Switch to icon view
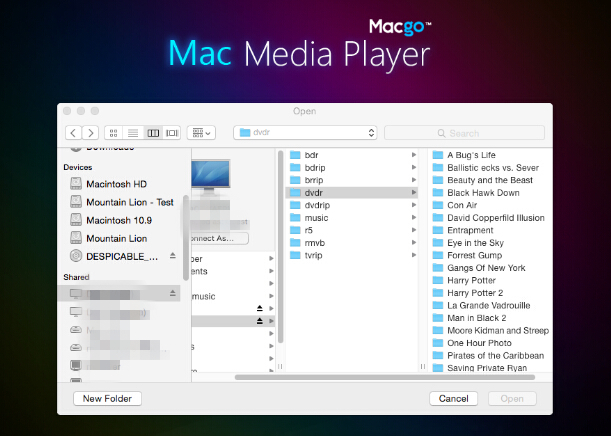This screenshot has height=436, width=611. pos(113,133)
